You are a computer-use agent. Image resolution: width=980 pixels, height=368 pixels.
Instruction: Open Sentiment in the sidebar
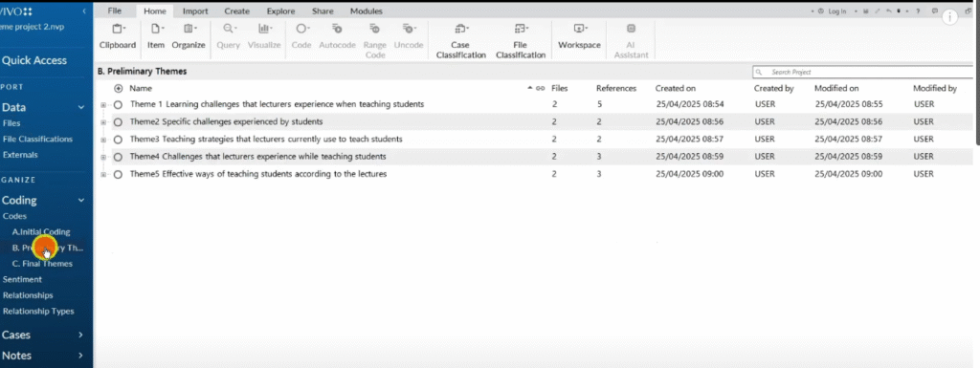coord(22,279)
